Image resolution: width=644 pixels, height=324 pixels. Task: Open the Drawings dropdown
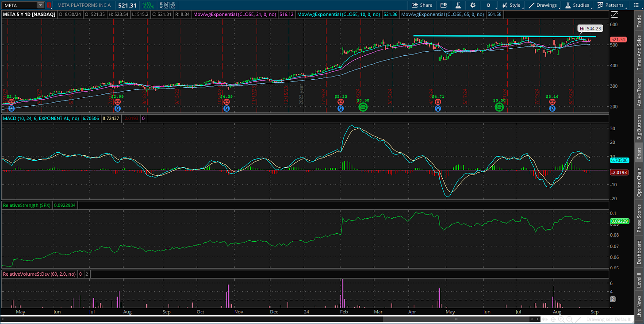pos(543,5)
